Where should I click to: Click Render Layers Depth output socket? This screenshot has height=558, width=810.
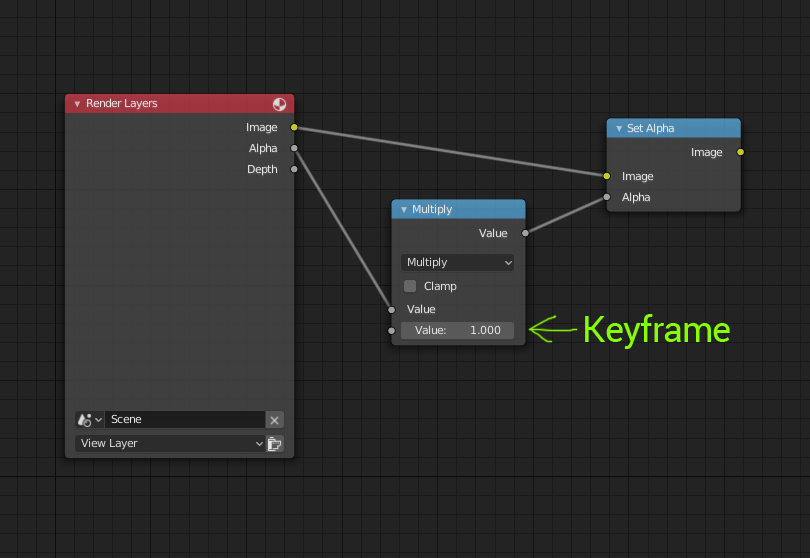coord(294,169)
